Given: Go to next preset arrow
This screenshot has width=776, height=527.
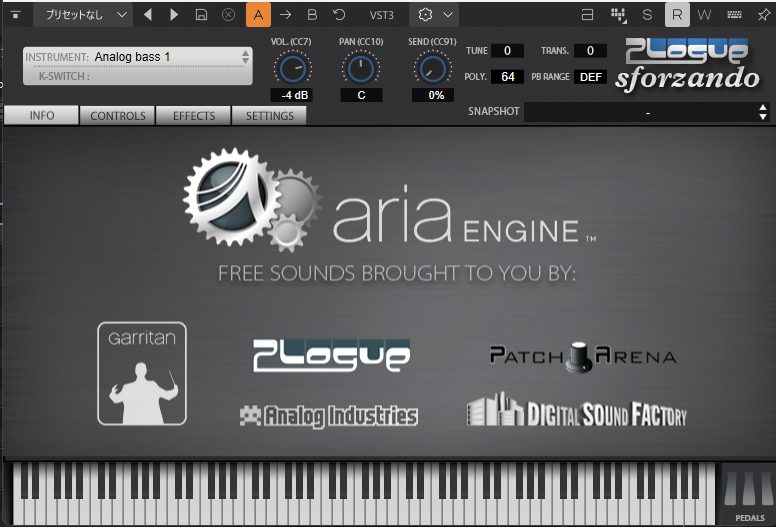Looking at the screenshot, I should (x=174, y=15).
